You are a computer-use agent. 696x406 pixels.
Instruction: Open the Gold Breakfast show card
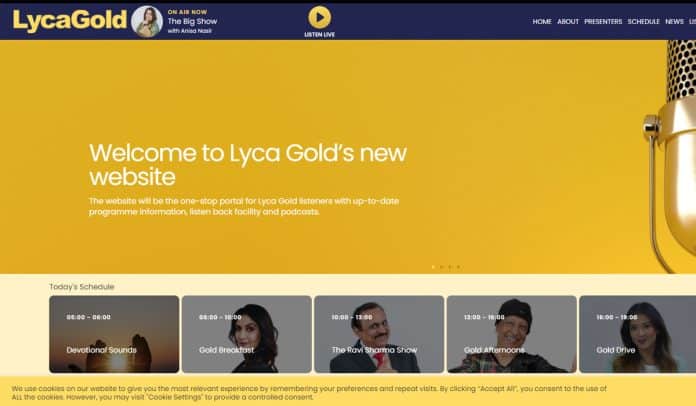click(246, 334)
